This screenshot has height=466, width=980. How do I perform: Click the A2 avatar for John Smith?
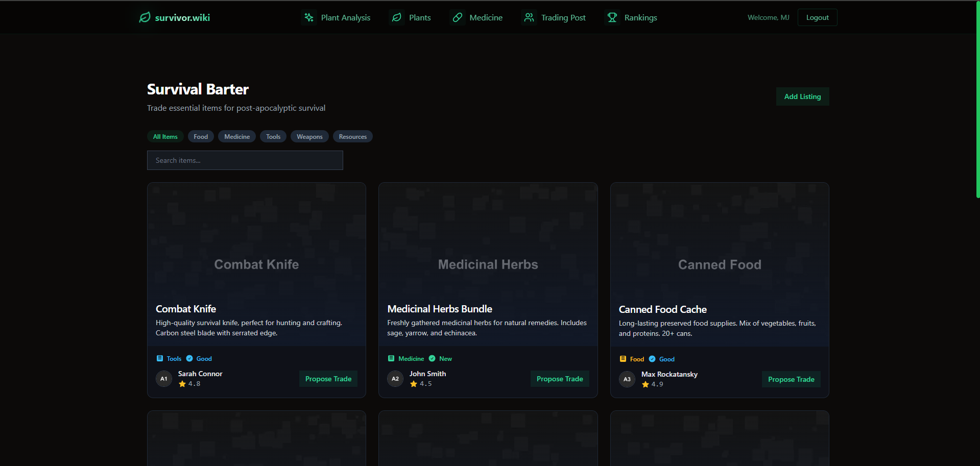coord(395,379)
